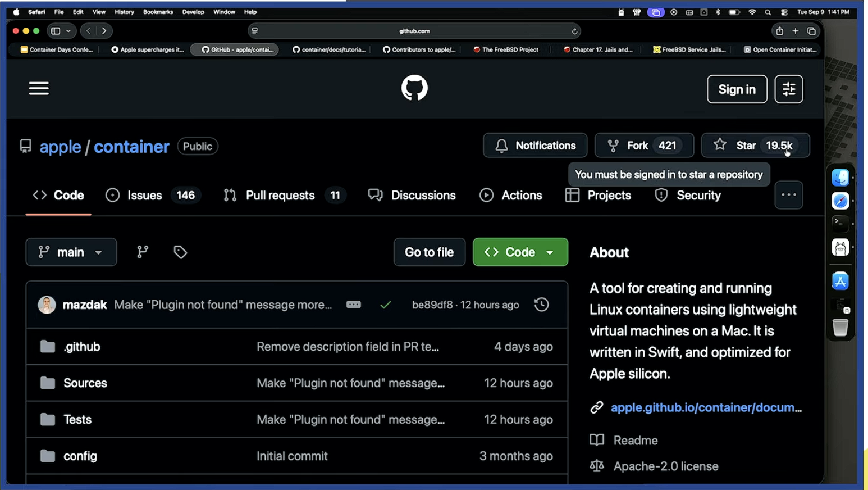Star the apple/container repository
The width and height of the screenshot is (868, 490).
(x=755, y=146)
